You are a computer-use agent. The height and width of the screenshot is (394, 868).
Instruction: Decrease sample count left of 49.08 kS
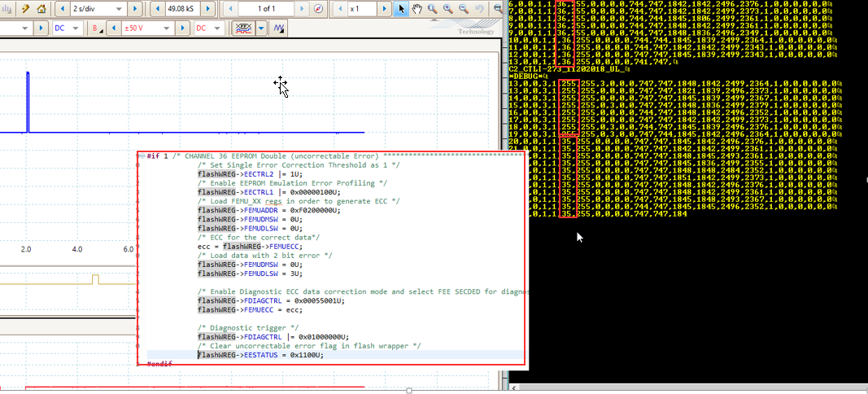tap(157, 8)
